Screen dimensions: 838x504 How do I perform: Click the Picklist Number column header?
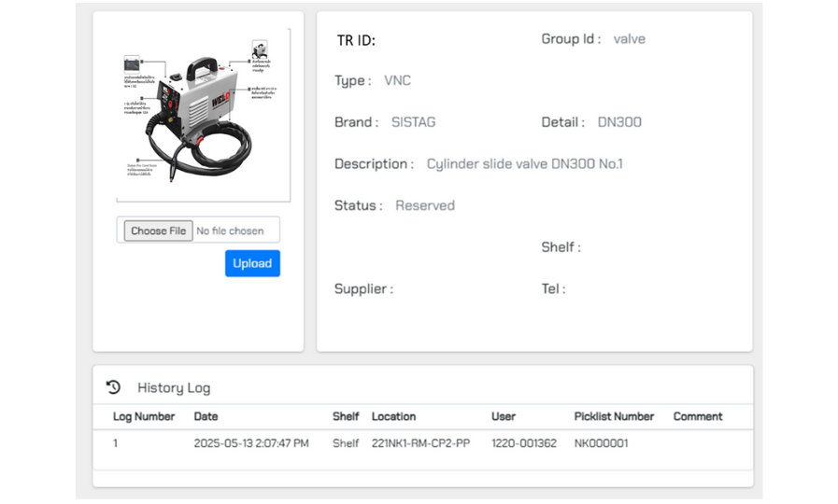pyautogui.click(x=614, y=416)
